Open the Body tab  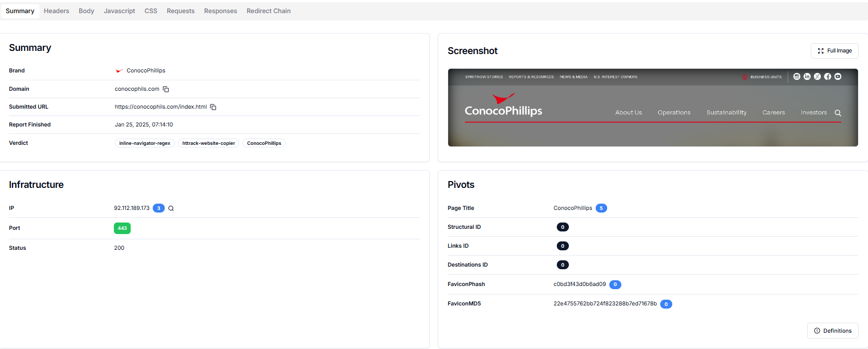click(x=87, y=11)
